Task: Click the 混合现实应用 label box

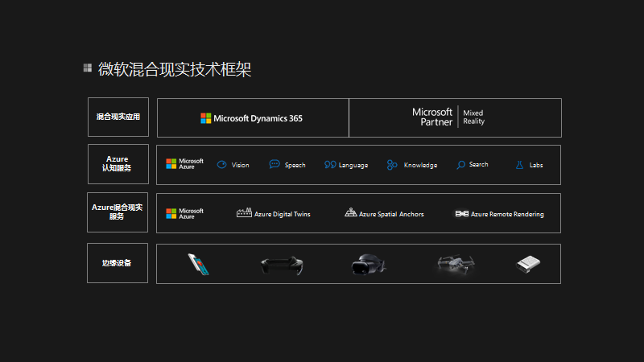Action: pos(118,117)
